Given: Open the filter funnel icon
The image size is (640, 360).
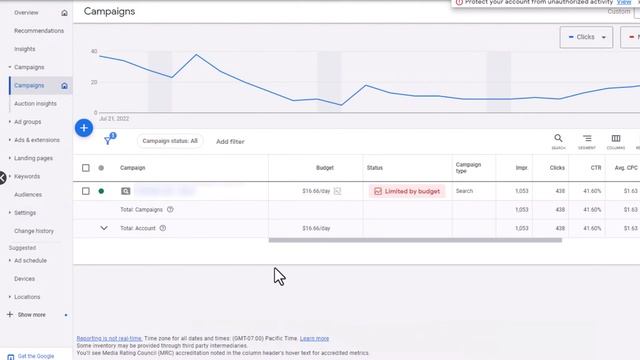Looking at the screenshot, I should (109, 140).
